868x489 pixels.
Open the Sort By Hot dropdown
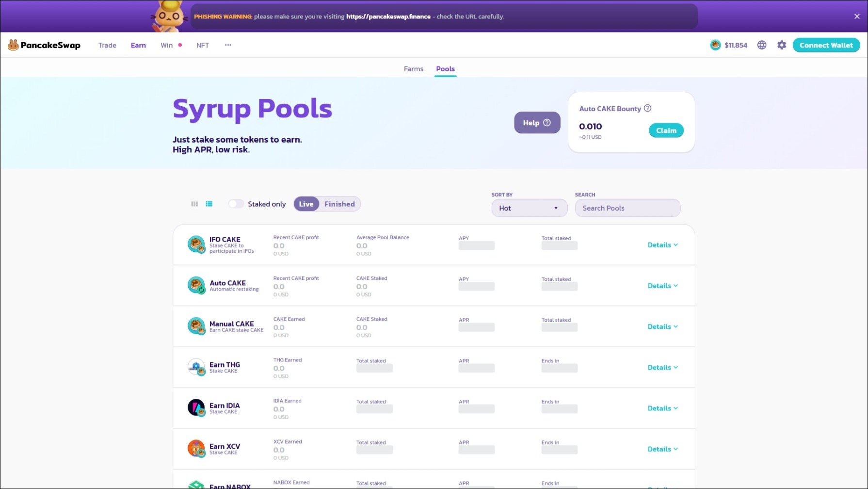point(529,208)
